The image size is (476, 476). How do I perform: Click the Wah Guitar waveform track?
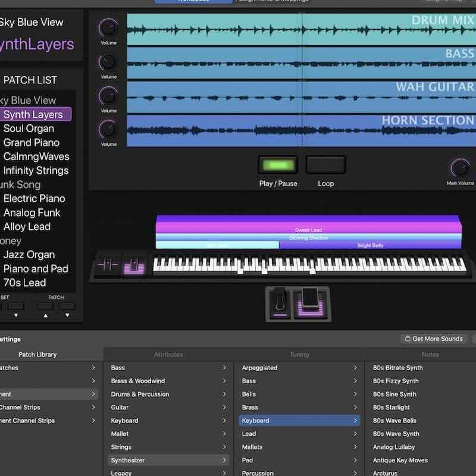[301, 97]
